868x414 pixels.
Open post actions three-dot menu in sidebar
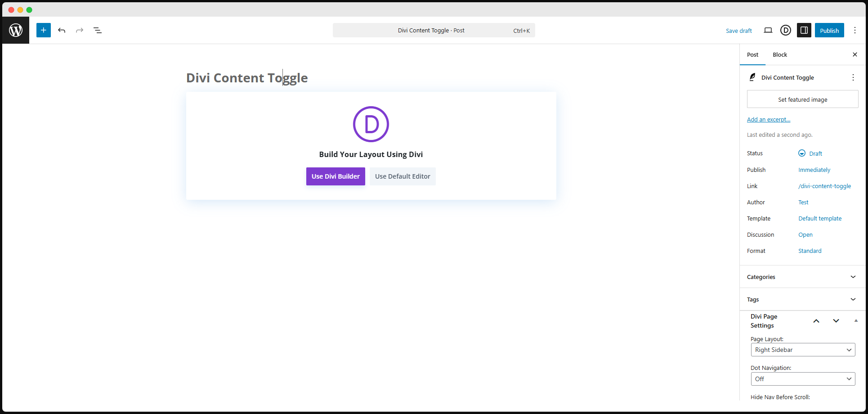(853, 77)
